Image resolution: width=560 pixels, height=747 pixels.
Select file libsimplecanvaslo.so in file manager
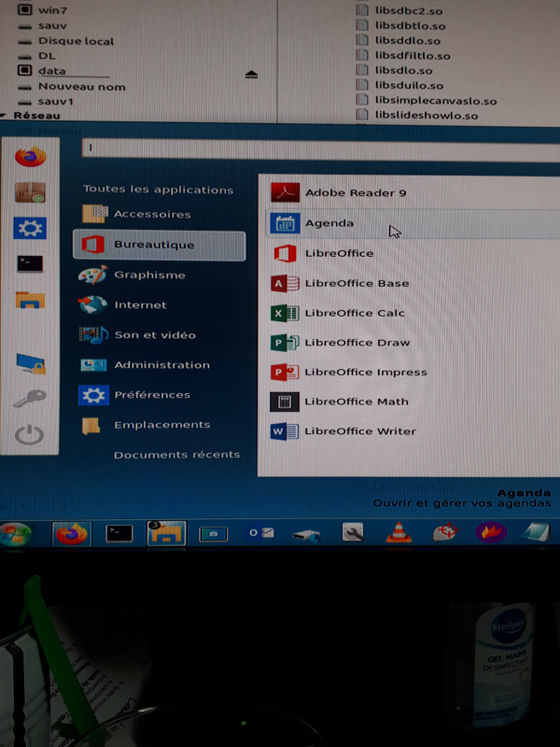click(427, 101)
